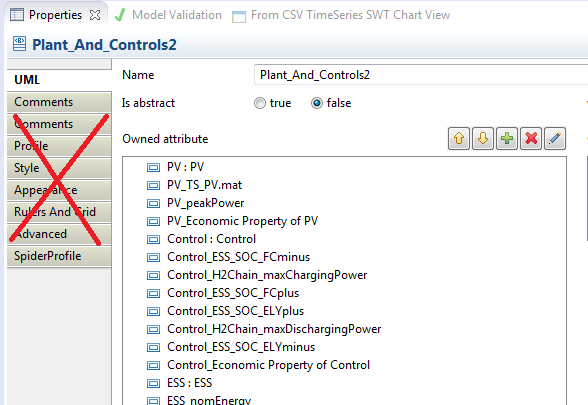The width and height of the screenshot is (588, 405).
Task: Delete owned attribute with red X icon
Action: (531, 139)
